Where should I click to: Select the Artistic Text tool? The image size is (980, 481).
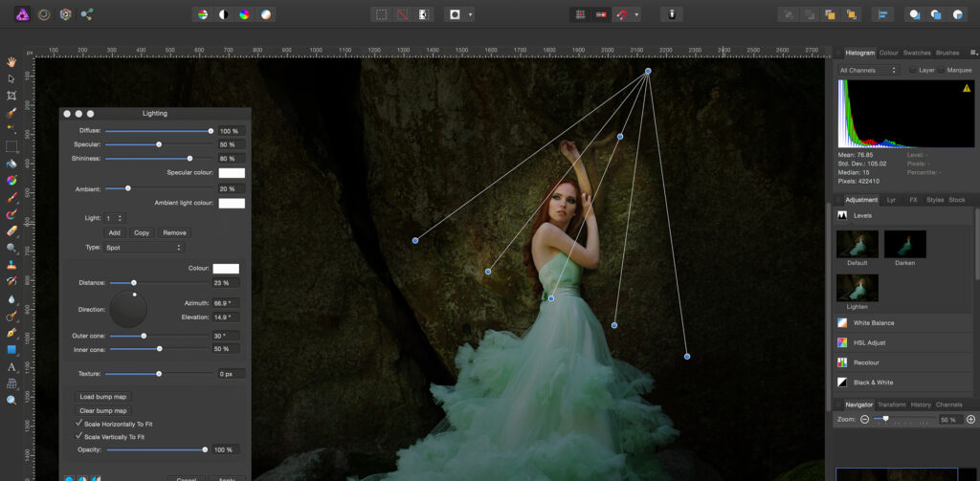11,366
